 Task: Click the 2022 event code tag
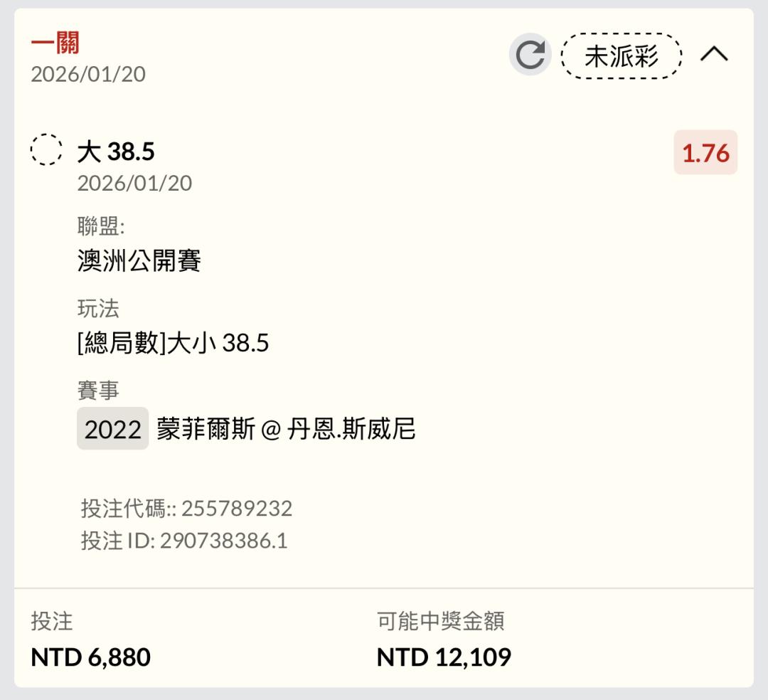coord(112,429)
